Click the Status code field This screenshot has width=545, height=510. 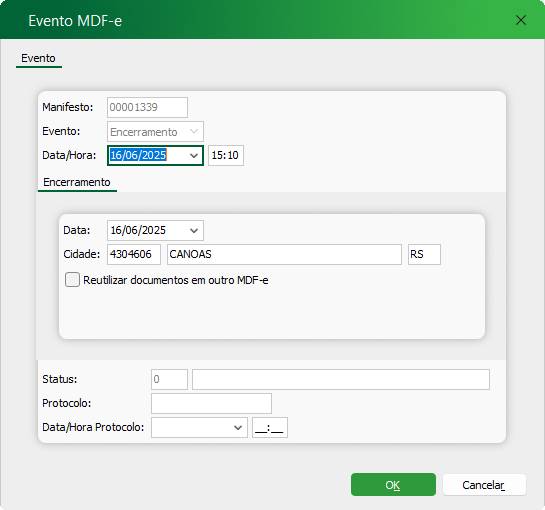(169, 379)
